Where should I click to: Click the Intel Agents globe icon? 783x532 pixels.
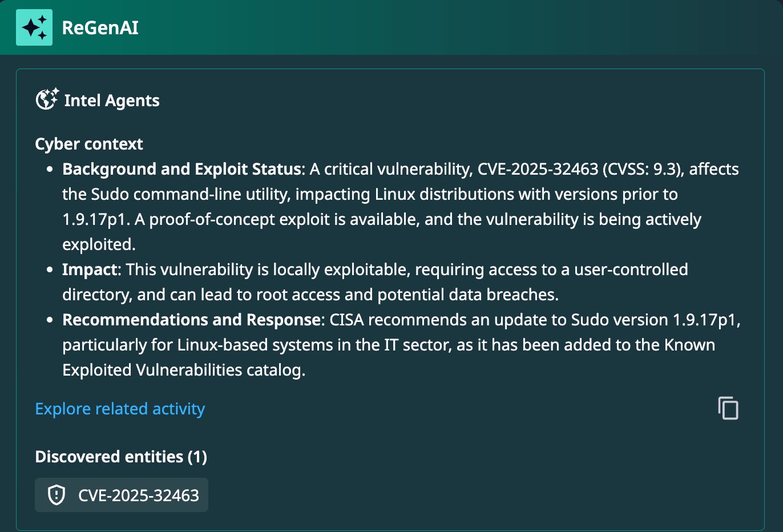click(x=47, y=99)
